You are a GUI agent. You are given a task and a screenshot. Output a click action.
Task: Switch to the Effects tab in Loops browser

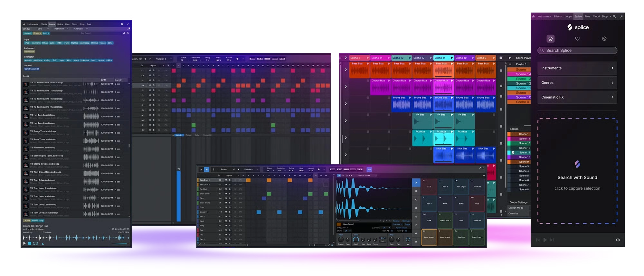43,24
